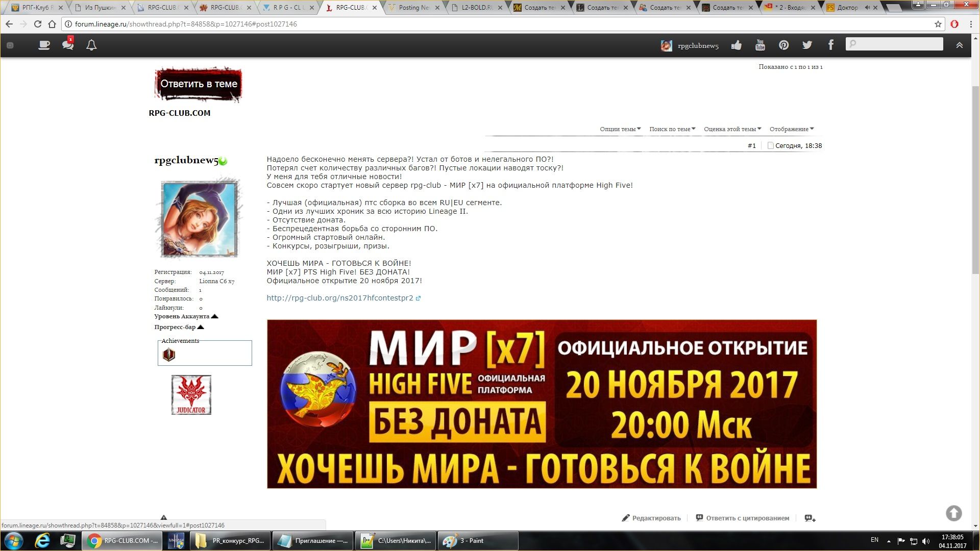The width and height of the screenshot is (980, 551).
Task: Open the Twitter icon in header
Action: pyautogui.click(x=807, y=45)
